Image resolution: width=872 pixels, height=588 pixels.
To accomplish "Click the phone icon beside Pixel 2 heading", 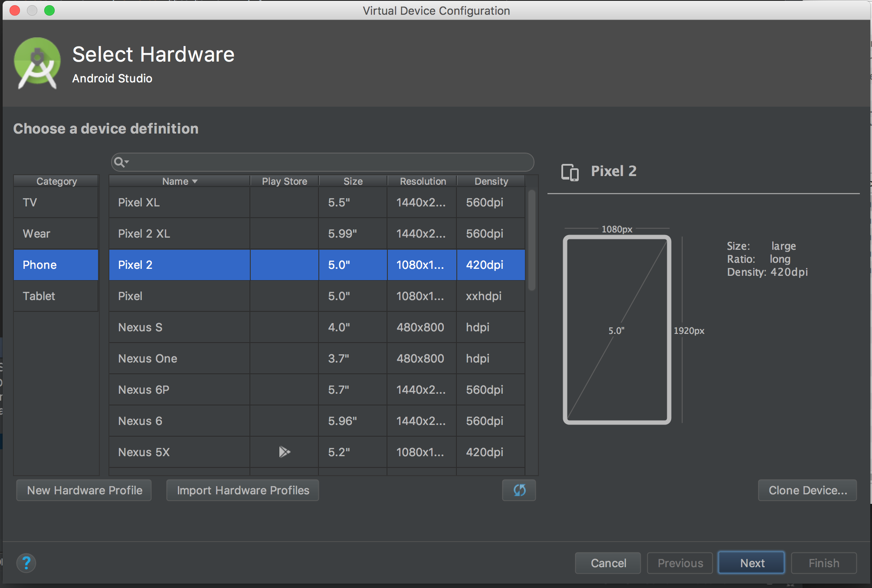I will (x=570, y=172).
